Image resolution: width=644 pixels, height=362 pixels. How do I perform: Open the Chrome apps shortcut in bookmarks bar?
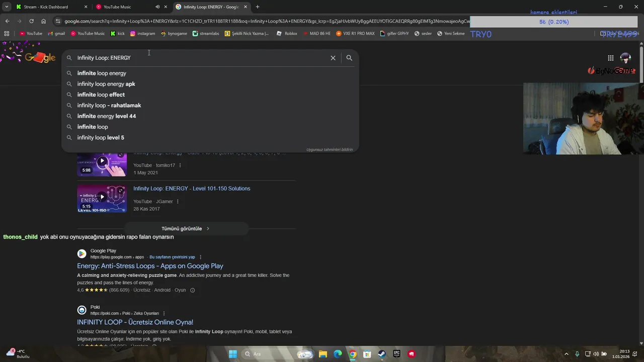point(7,34)
